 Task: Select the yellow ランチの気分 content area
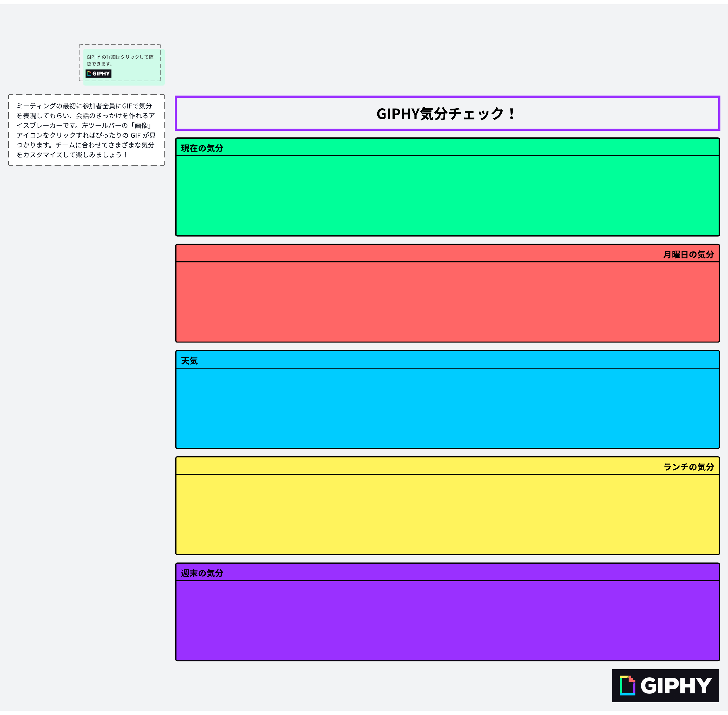[x=447, y=514]
